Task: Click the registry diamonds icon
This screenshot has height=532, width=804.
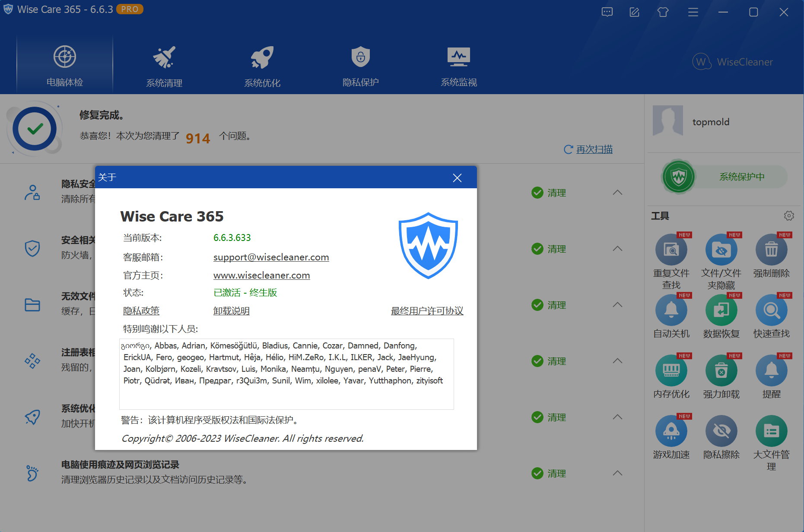Action: click(32, 361)
